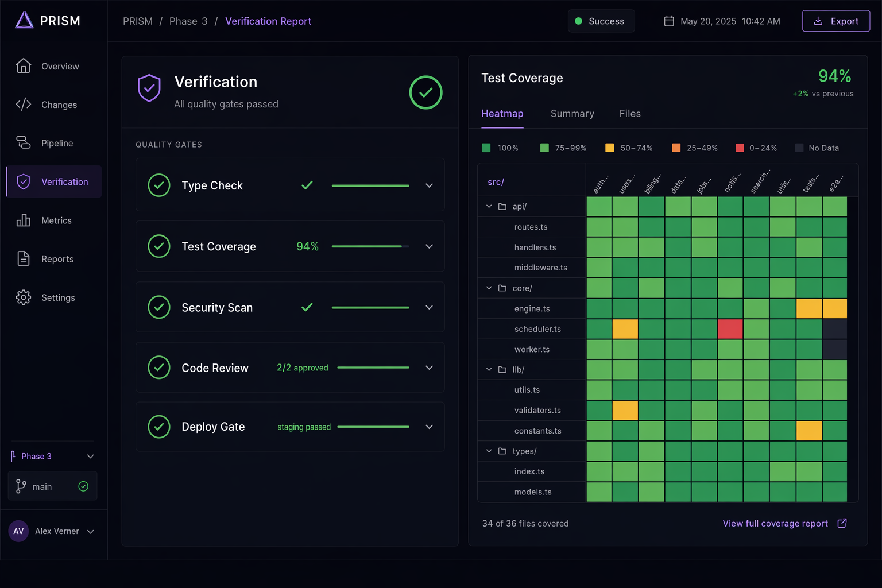Screen dimensions: 882x588
Task: Expand the Test Coverage quality gate
Action: click(x=429, y=246)
